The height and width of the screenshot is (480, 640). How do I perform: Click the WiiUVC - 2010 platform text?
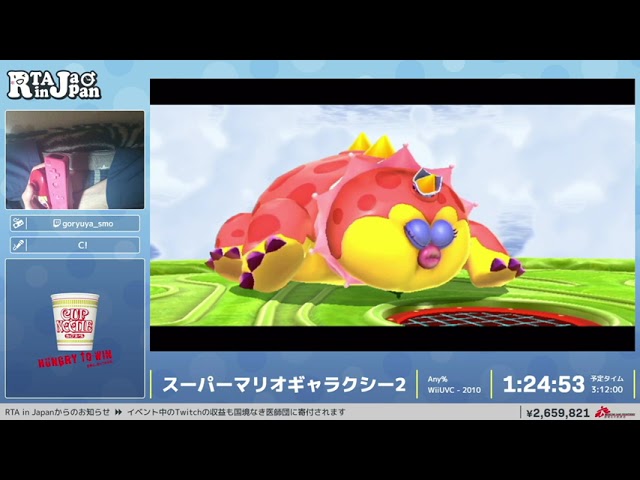454,390
